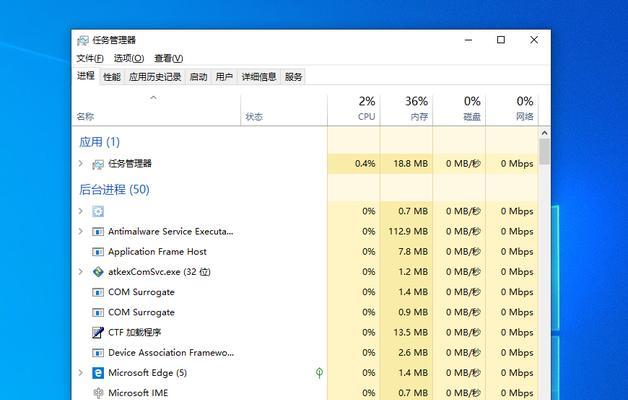Screen dimensions: 628x400
Task: Click the vertical scrollbar thumb
Action: [x=544, y=151]
